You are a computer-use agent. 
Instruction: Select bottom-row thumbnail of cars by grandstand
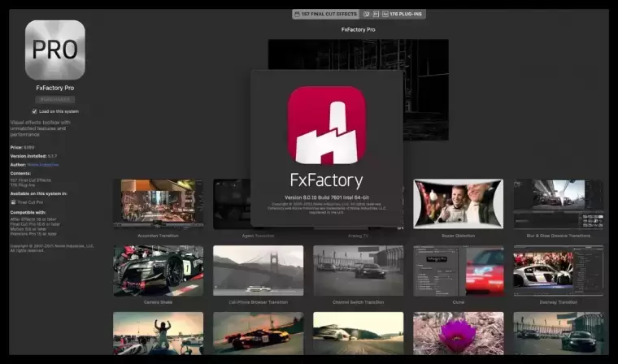559,333
